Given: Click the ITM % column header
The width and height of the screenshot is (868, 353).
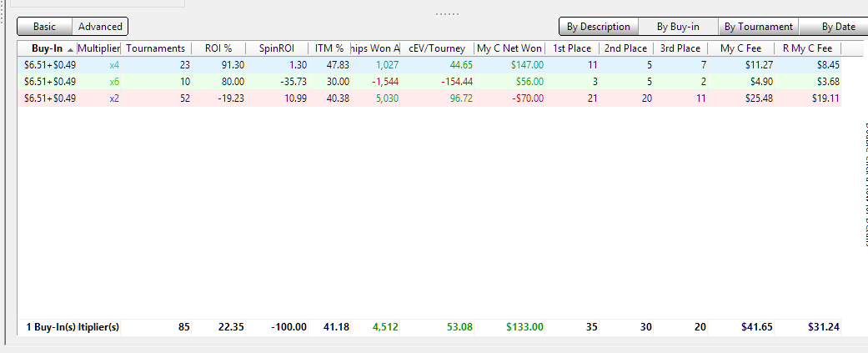Looking at the screenshot, I should point(329,48).
